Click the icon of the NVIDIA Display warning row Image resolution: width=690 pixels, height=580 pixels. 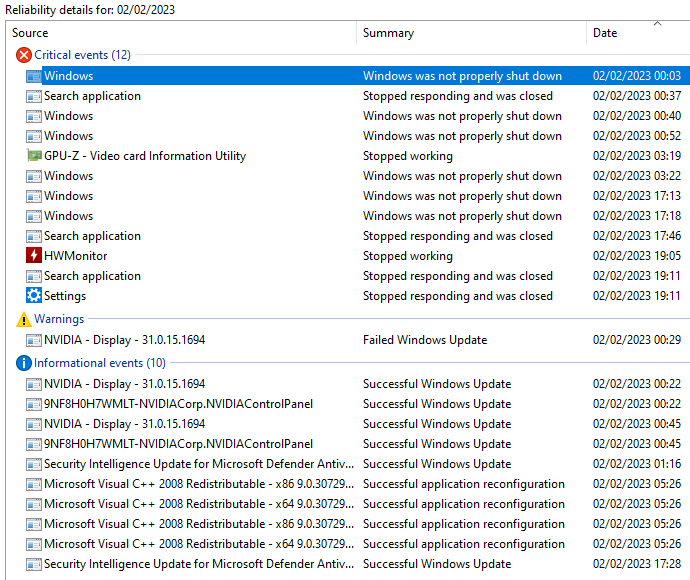coord(34,340)
